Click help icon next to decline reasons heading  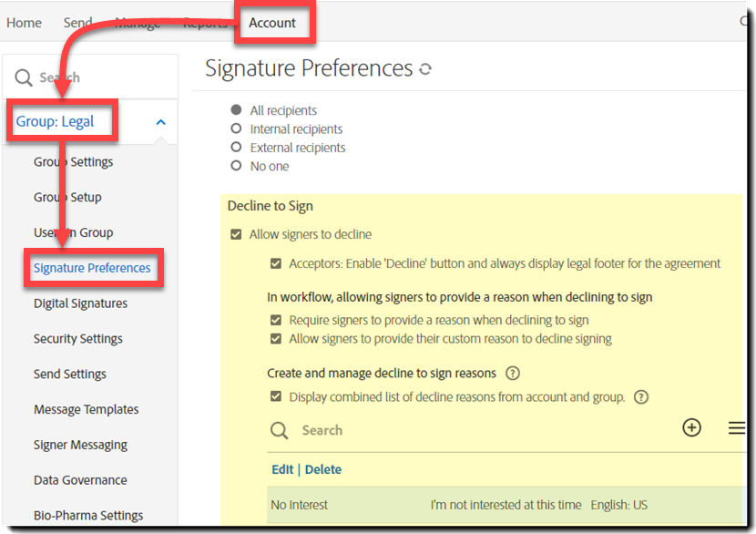(x=512, y=373)
